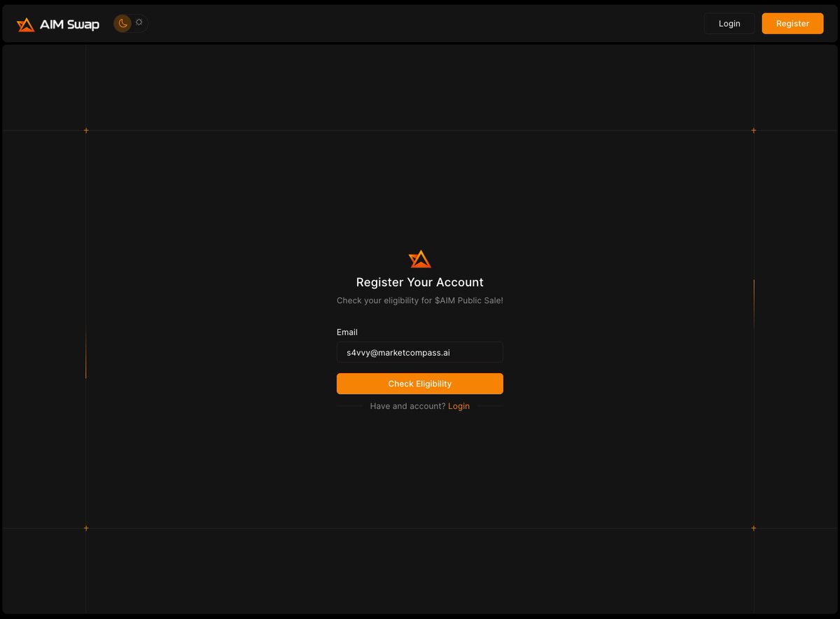Click the AIM Swap logo icon in header

(26, 25)
